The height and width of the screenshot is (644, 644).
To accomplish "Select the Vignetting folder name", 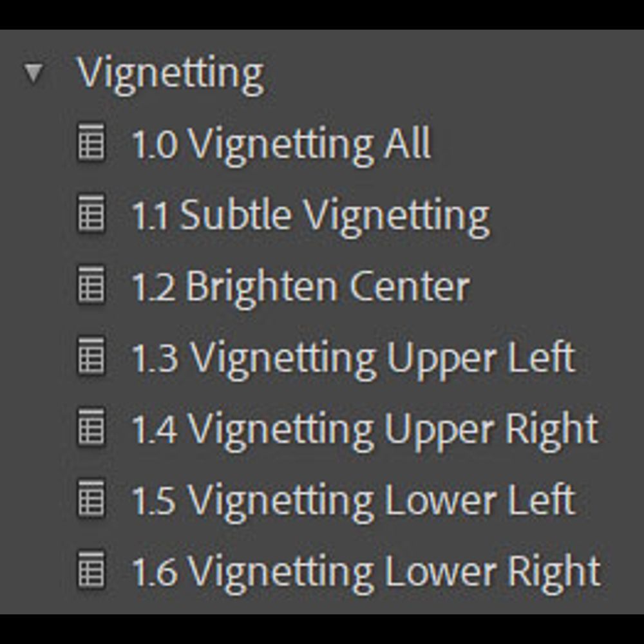I will (171, 73).
